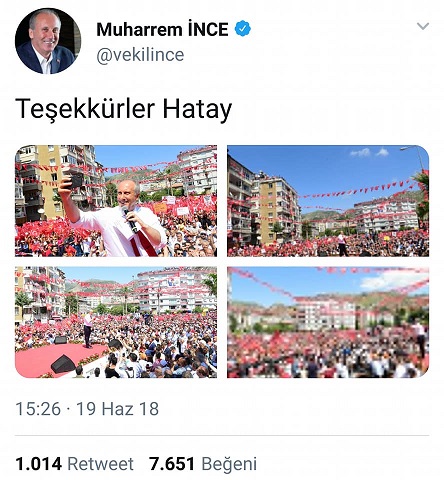Visit the @vekilince handle
This screenshot has height=480, width=444.
[140, 55]
